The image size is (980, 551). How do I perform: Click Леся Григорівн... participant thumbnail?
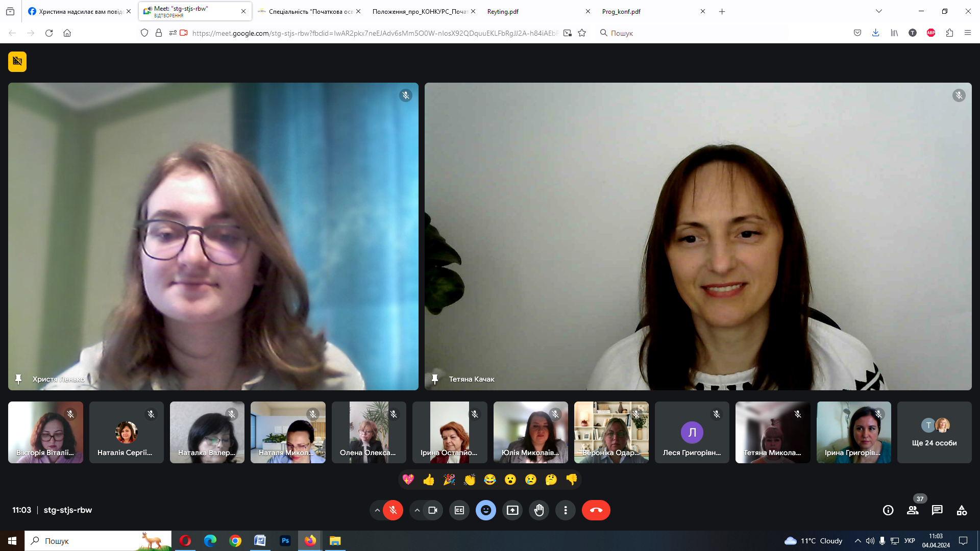pyautogui.click(x=692, y=432)
